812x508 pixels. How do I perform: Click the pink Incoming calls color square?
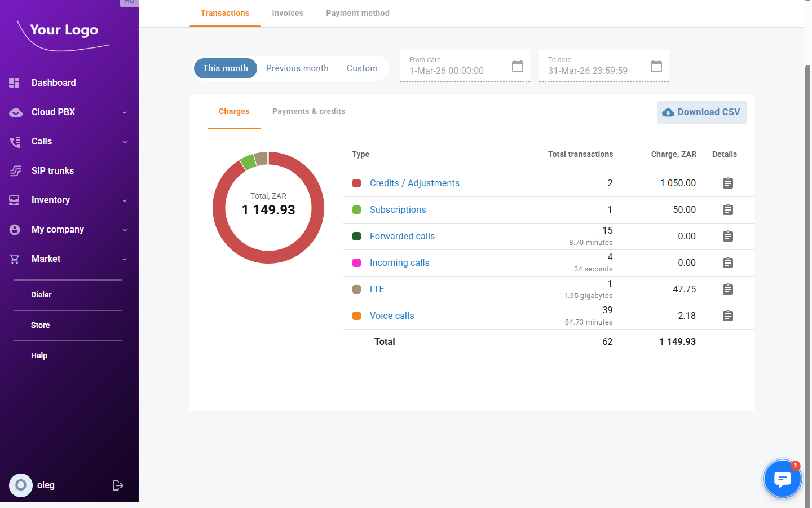coord(356,262)
